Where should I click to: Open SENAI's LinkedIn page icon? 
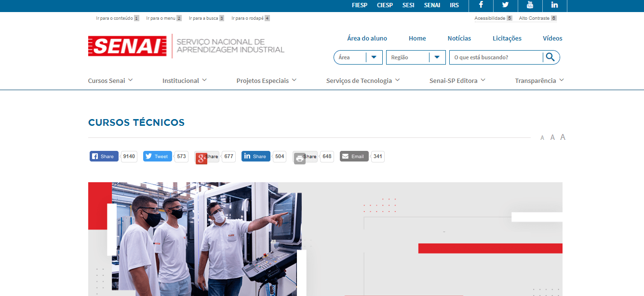[x=554, y=6]
